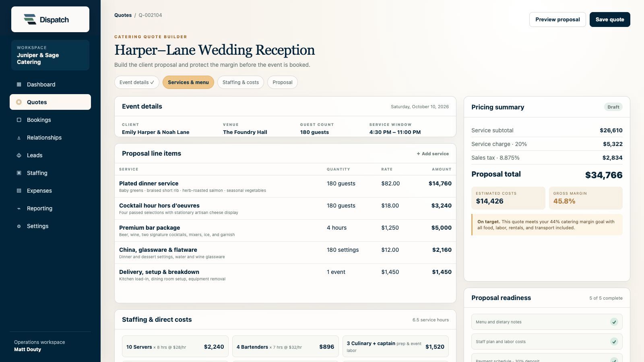Image resolution: width=644 pixels, height=362 pixels.
Task: Click the Bookings square icon
Action: pos(19,120)
